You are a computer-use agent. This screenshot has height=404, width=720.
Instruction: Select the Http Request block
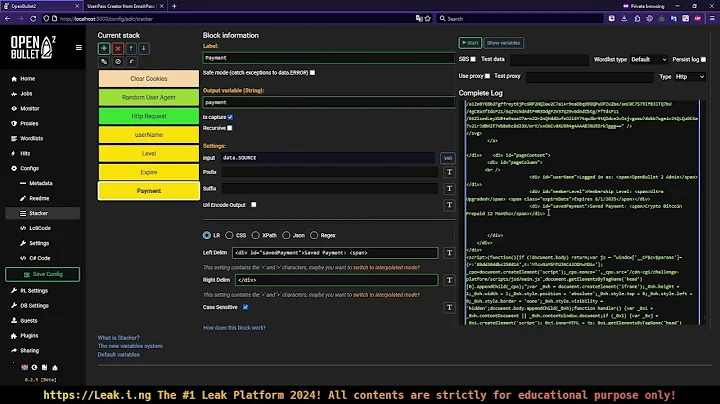(x=149, y=116)
